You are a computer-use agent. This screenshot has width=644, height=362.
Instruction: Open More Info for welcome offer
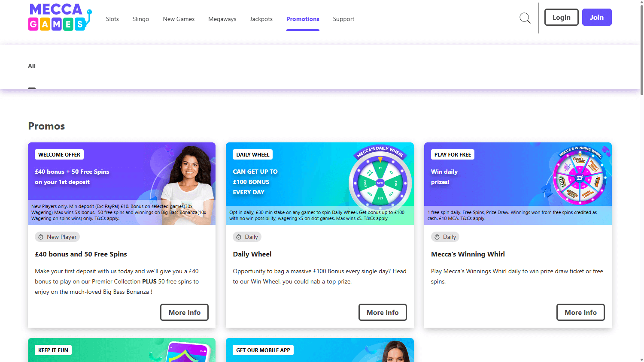(x=184, y=312)
